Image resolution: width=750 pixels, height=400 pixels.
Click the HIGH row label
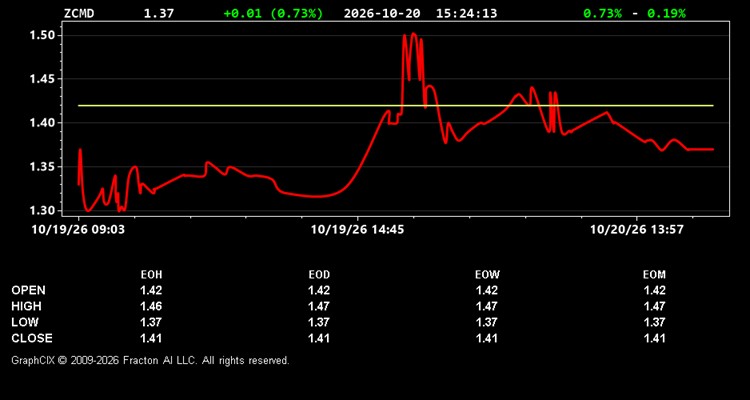coord(26,306)
